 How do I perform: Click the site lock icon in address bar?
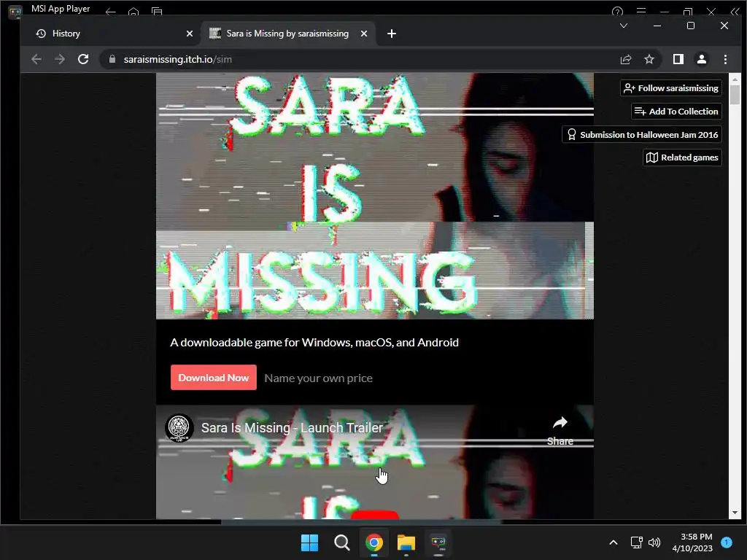(x=112, y=59)
